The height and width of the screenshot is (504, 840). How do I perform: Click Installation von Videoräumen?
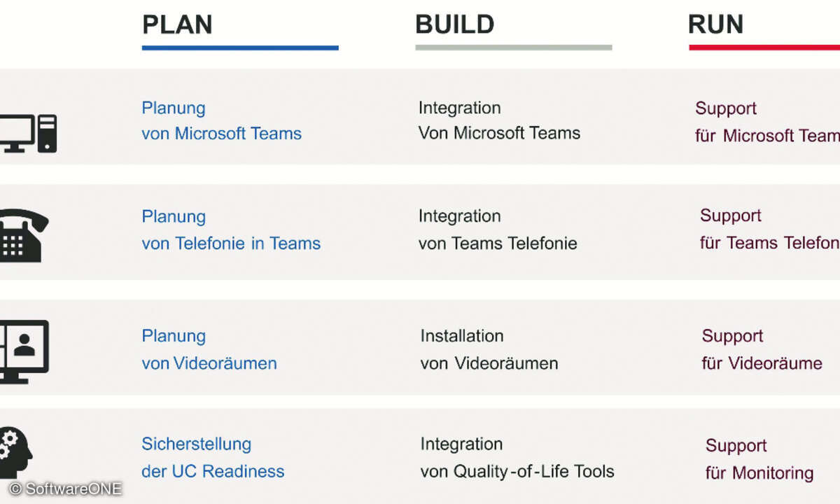pyautogui.click(x=489, y=349)
